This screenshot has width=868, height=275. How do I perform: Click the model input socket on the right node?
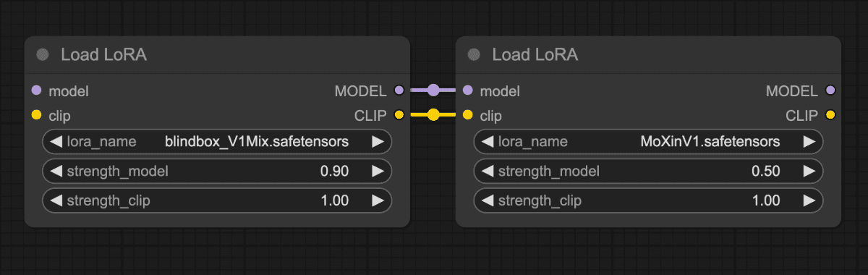468,91
